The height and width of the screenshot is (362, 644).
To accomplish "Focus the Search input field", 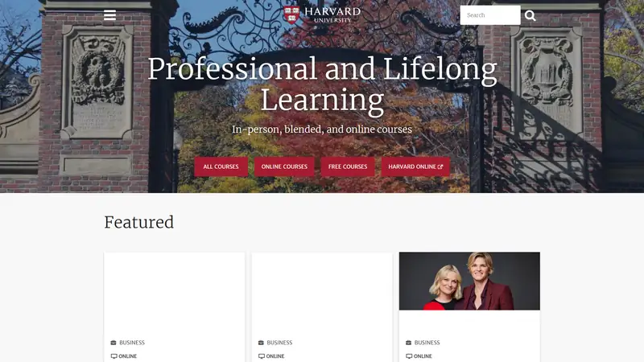I will (x=490, y=15).
